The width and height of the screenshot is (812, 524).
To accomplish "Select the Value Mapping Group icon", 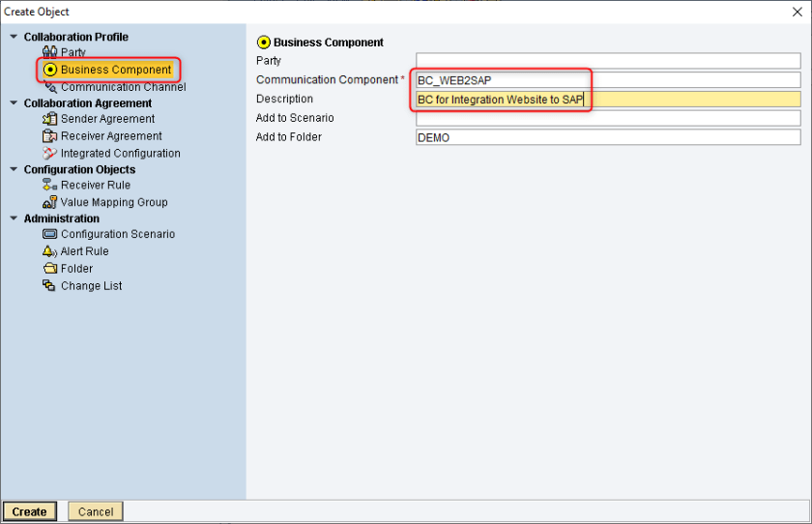I will [x=50, y=202].
